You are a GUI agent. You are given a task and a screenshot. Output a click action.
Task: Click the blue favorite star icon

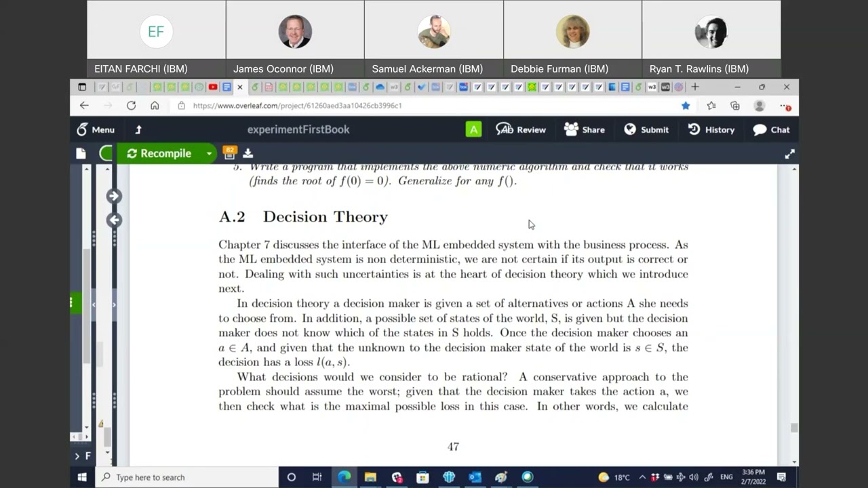click(x=686, y=106)
